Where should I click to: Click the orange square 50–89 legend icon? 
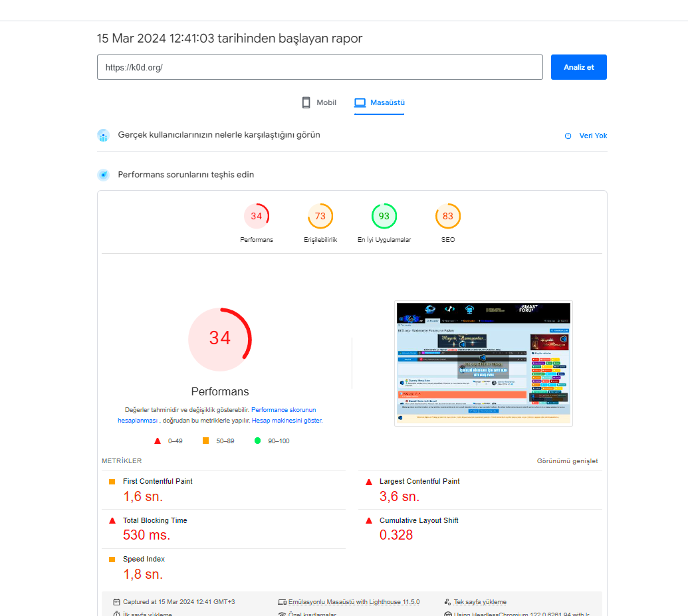[205, 441]
